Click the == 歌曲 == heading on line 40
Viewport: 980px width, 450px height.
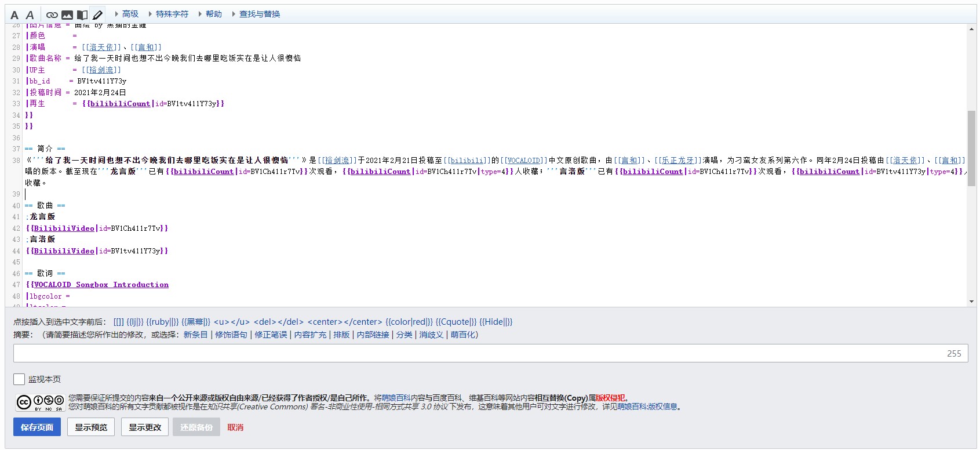[x=45, y=205]
